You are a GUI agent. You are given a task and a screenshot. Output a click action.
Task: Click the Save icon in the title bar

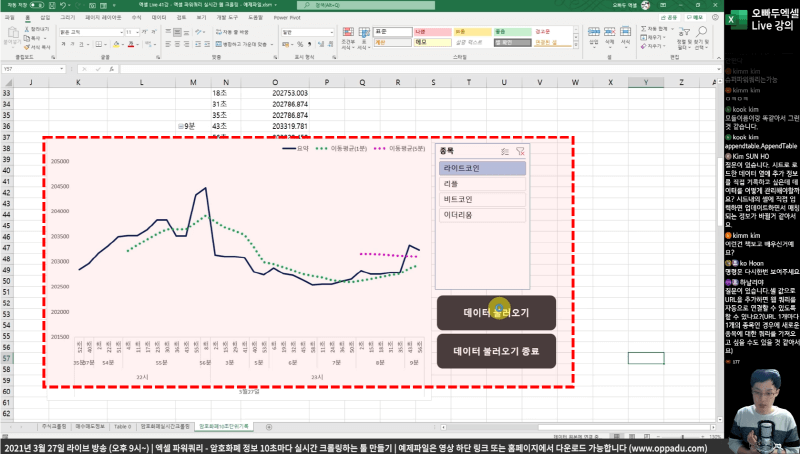coord(52,5)
